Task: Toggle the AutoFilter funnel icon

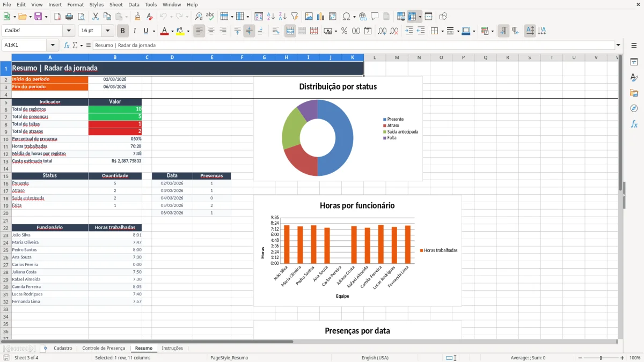Action: coord(294,17)
